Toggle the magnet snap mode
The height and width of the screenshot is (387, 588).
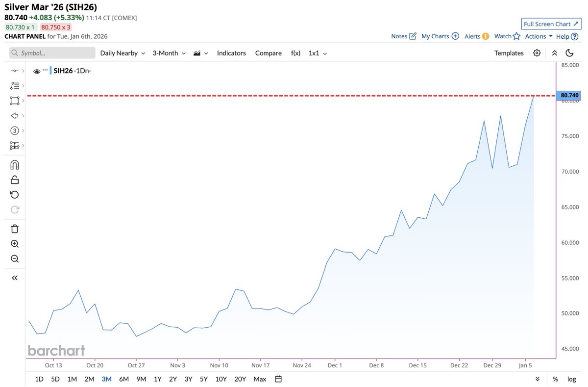pyautogui.click(x=14, y=165)
